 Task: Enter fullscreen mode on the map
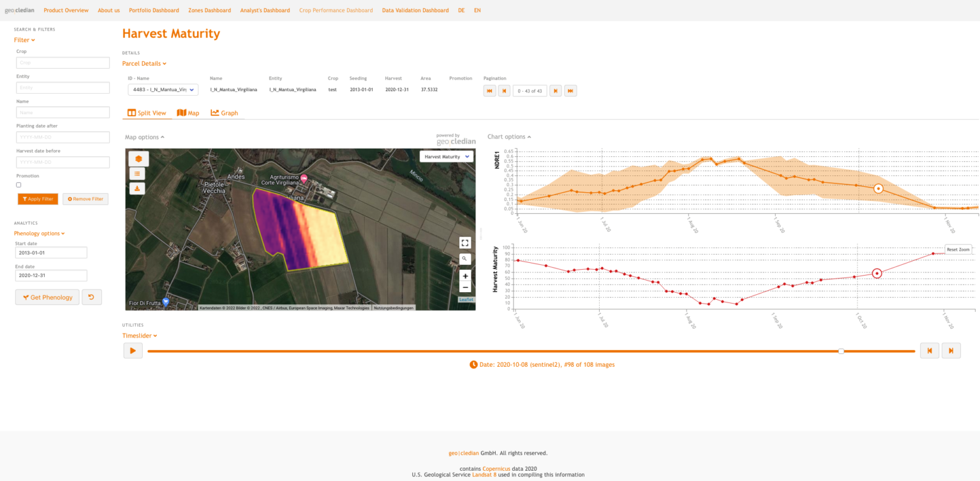pos(464,242)
